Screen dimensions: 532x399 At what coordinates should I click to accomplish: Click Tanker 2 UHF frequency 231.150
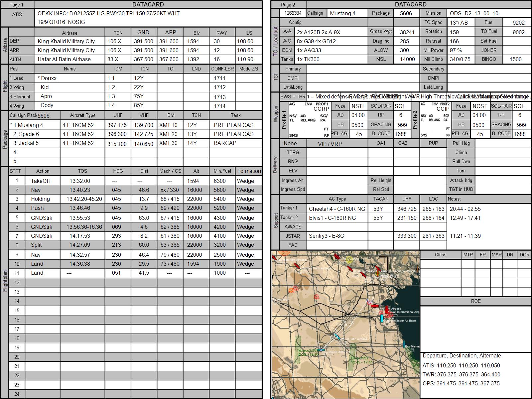coord(407,218)
